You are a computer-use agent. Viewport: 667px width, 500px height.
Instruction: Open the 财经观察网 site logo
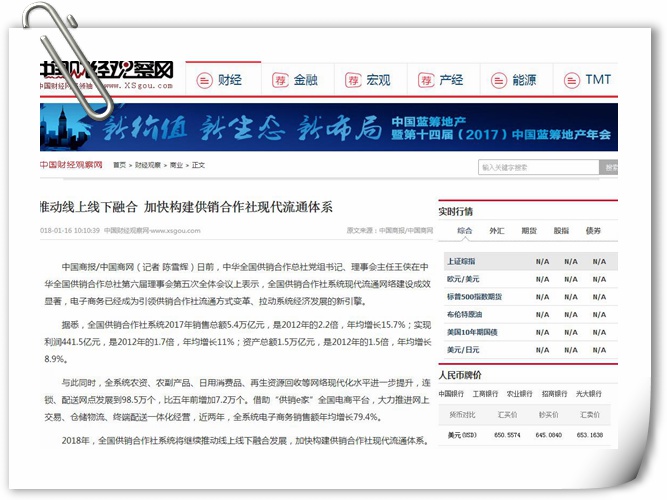106,74
